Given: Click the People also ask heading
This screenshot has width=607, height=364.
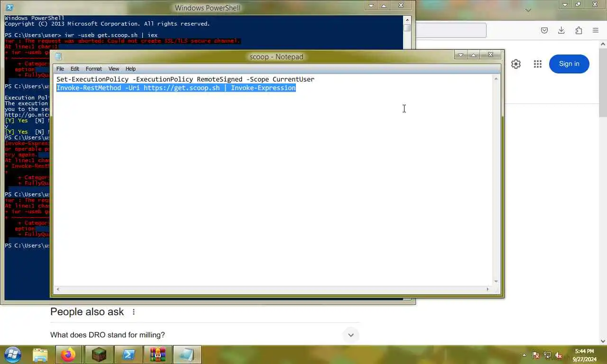Looking at the screenshot, I should pos(87,312).
